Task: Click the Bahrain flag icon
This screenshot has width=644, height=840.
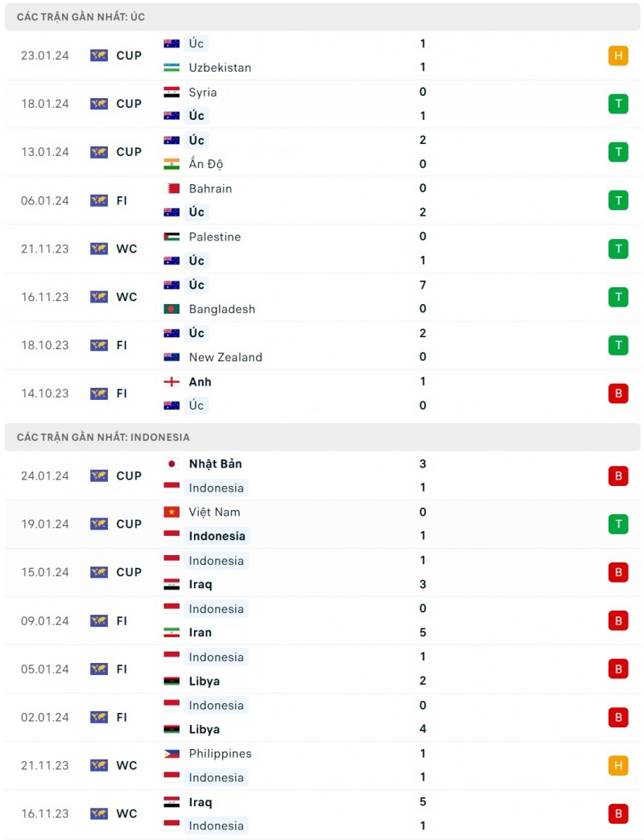Action: pyautogui.click(x=171, y=188)
